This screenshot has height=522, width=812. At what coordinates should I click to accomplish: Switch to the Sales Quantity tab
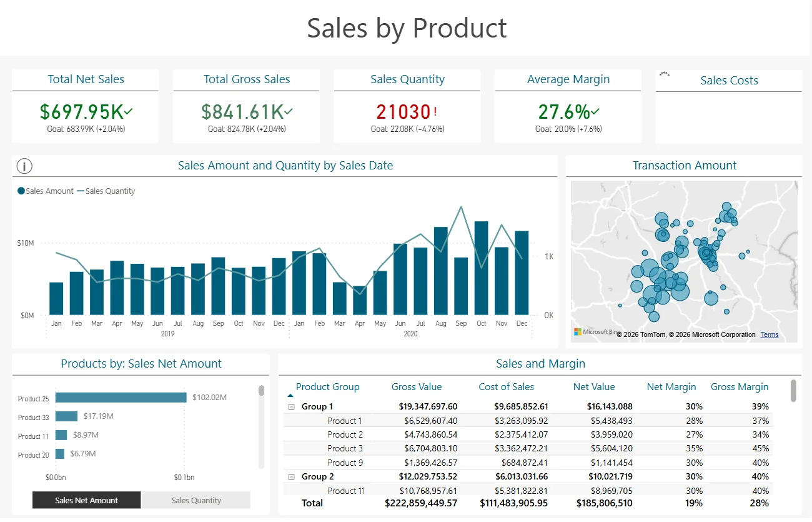(196, 500)
